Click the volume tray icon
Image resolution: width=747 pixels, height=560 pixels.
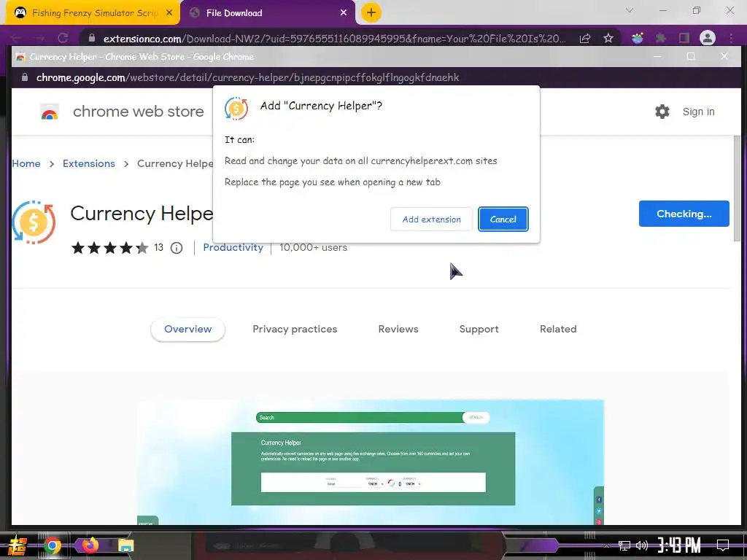click(x=642, y=545)
